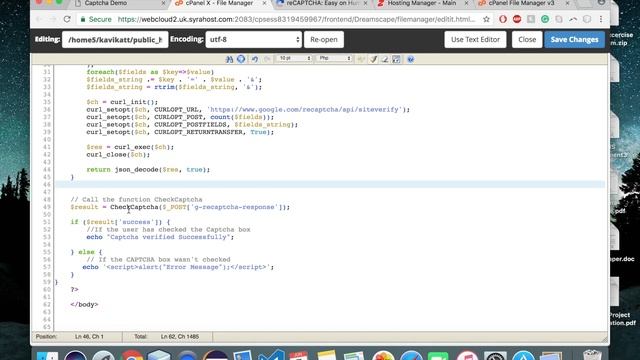Click the blue help icon in editor toolbar
Viewport: 640px width, 360px height.
pyautogui.click(x=411, y=59)
